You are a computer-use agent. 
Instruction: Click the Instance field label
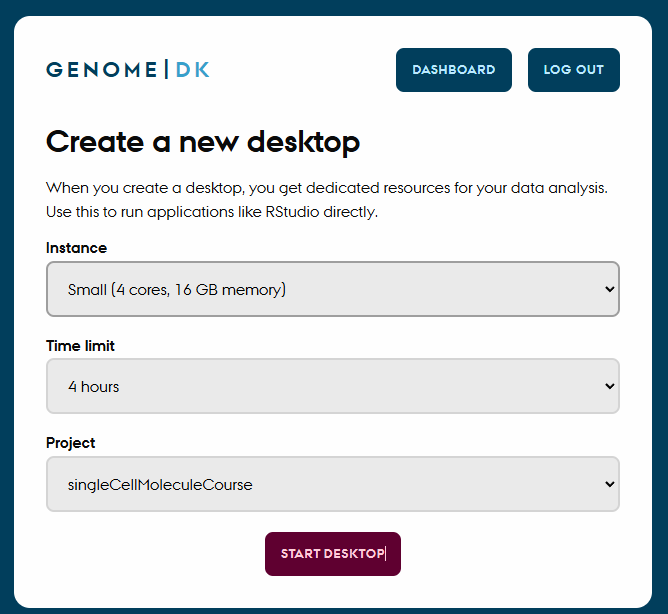pos(76,248)
